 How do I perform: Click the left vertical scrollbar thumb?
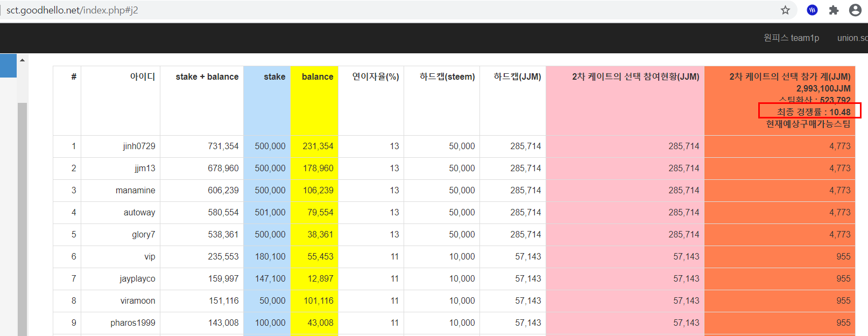click(22, 219)
